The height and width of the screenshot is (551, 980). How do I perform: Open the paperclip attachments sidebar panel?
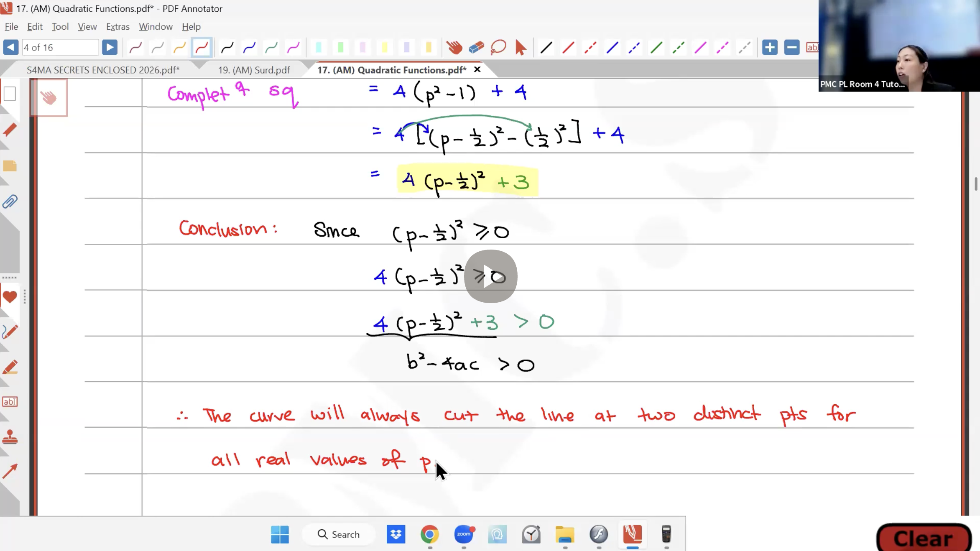pos(10,202)
